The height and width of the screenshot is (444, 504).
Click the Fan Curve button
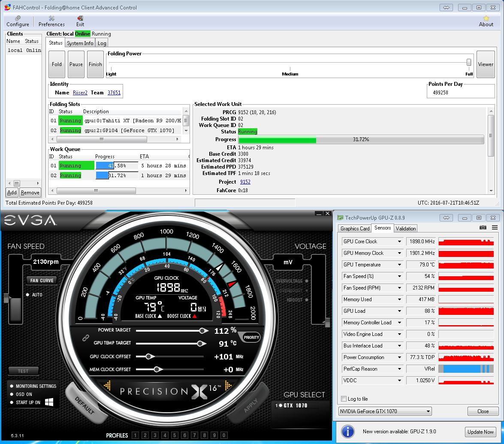pos(42,281)
